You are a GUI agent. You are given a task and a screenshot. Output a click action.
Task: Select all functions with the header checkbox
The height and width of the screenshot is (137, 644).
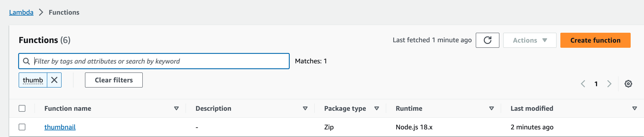click(x=22, y=108)
